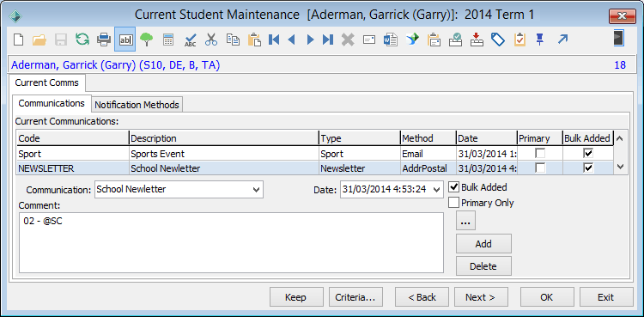Click the blue pushpin icon

point(540,40)
